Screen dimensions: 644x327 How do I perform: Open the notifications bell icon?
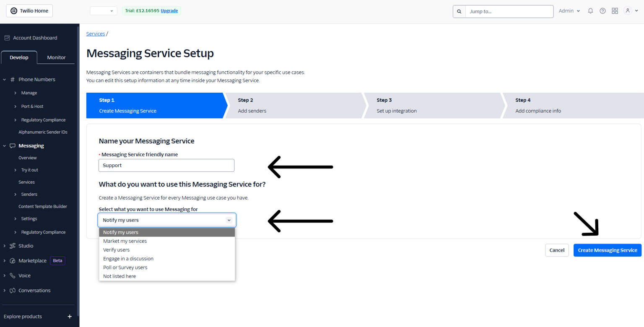pos(590,11)
